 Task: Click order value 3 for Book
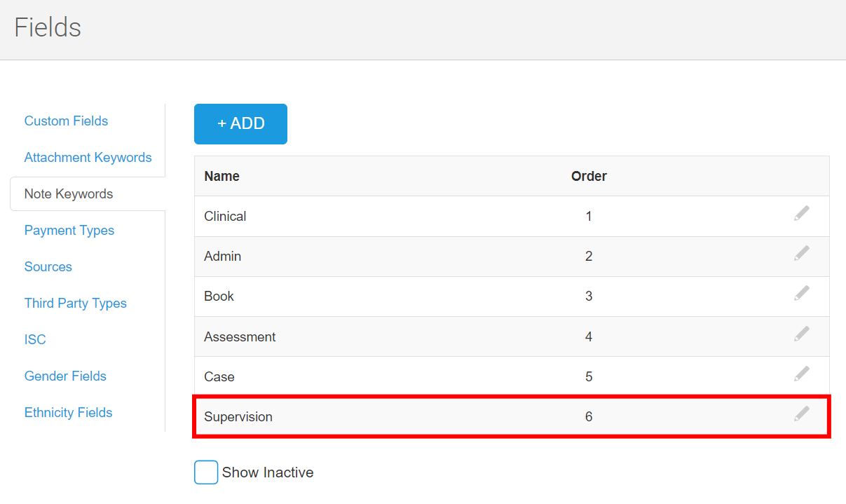[x=589, y=297]
